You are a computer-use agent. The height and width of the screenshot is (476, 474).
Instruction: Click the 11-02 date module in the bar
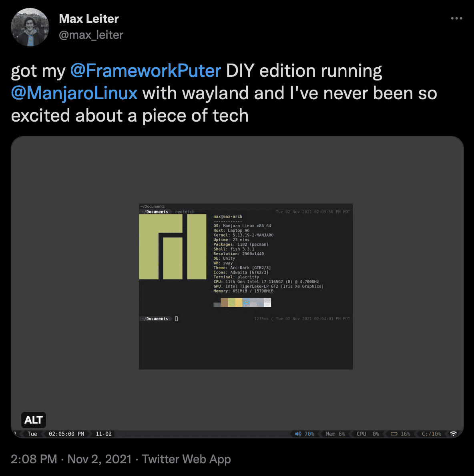(x=103, y=434)
